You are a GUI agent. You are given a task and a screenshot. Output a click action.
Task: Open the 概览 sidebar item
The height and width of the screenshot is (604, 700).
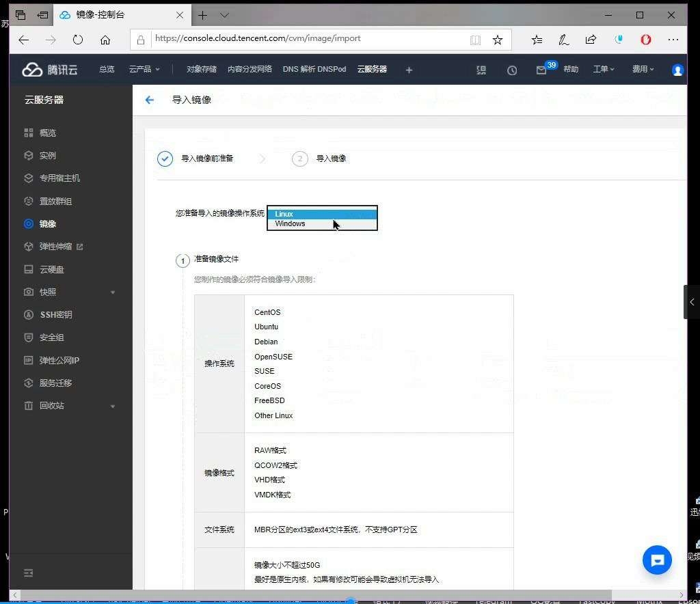(x=47, y=133)
